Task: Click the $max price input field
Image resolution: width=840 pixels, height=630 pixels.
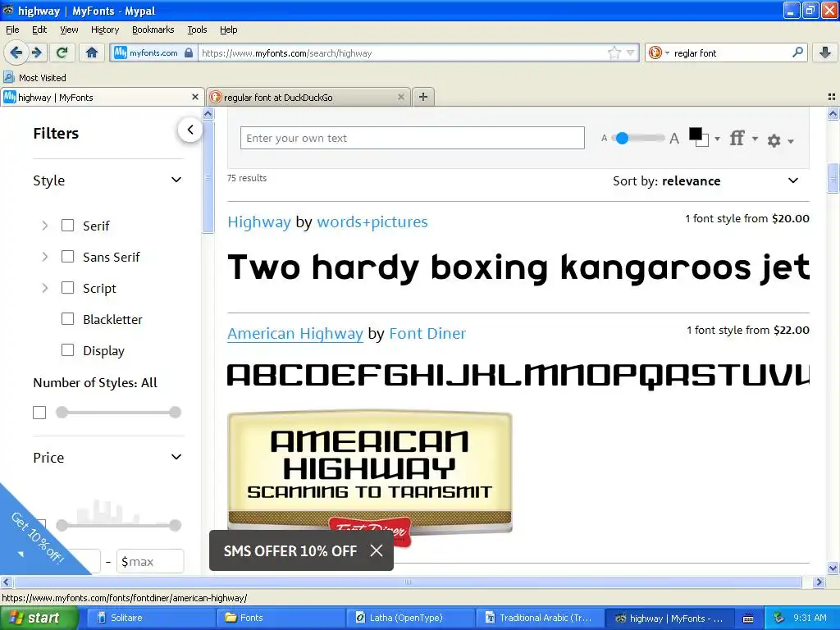Action: coord(150,561)
